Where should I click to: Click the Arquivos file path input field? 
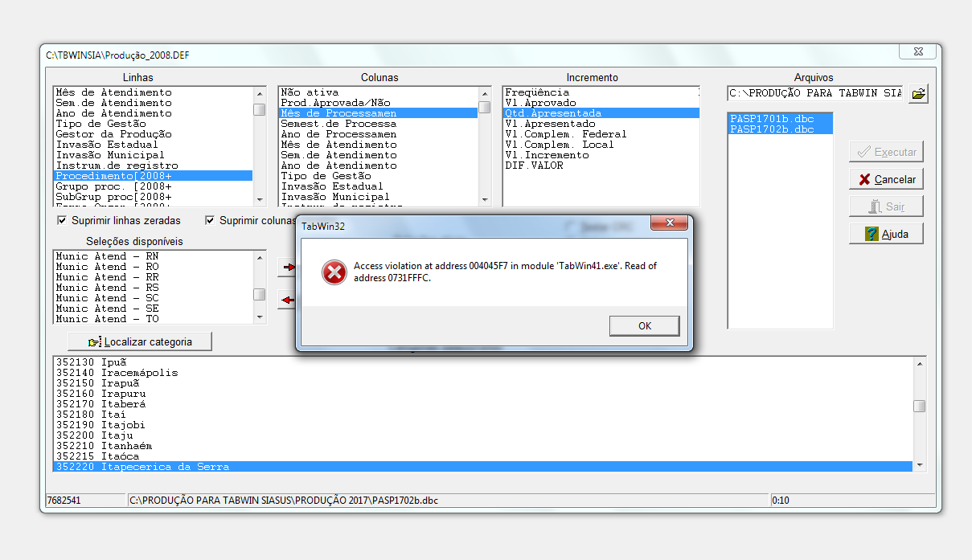point(815,93)
